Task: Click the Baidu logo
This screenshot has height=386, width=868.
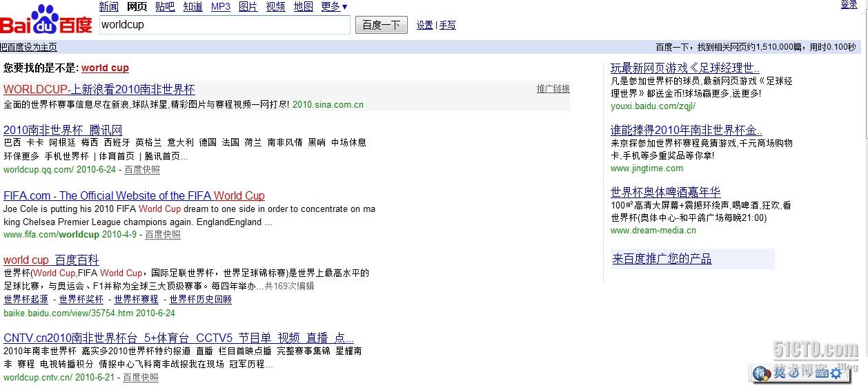Action: tap(46, 20)
